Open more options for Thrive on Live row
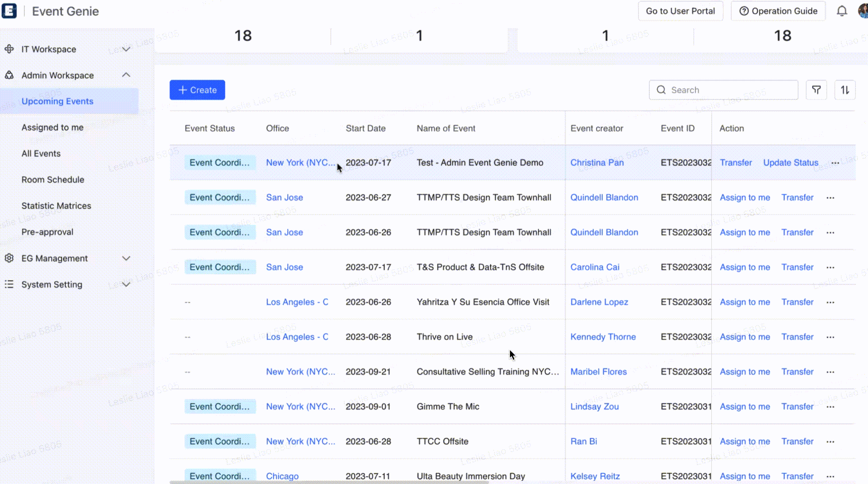This screenshot has height=484, width=868. tap(830, 337)
